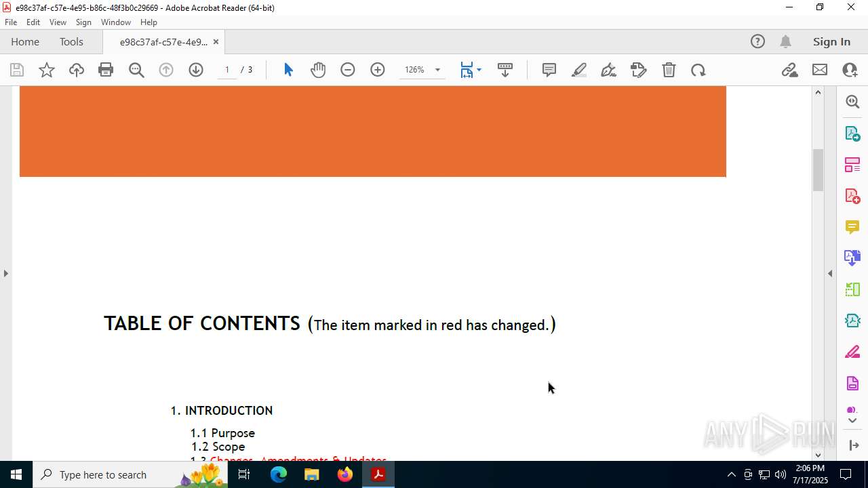Open the Sign menu
Viewport: 868px width, 488px height.
tap(83, 22)
